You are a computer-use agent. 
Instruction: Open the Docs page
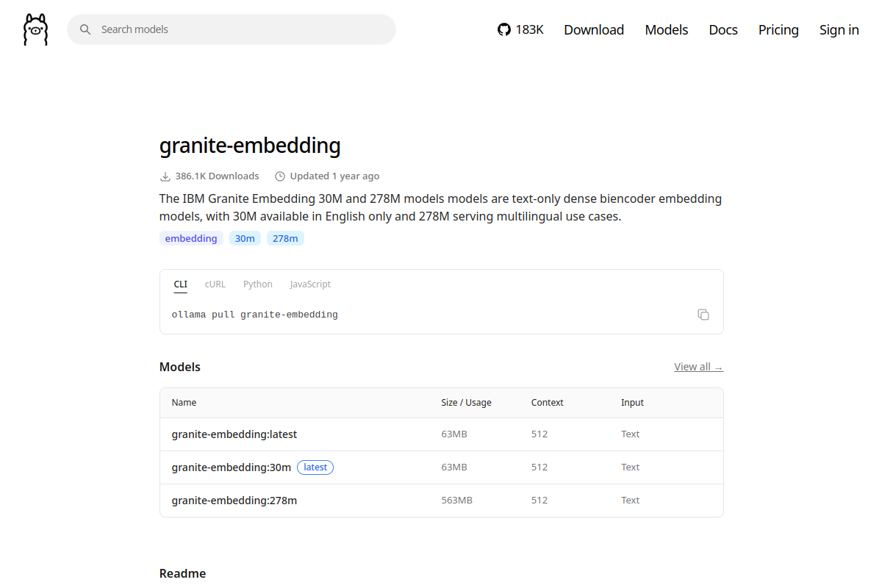pos(723,29)
